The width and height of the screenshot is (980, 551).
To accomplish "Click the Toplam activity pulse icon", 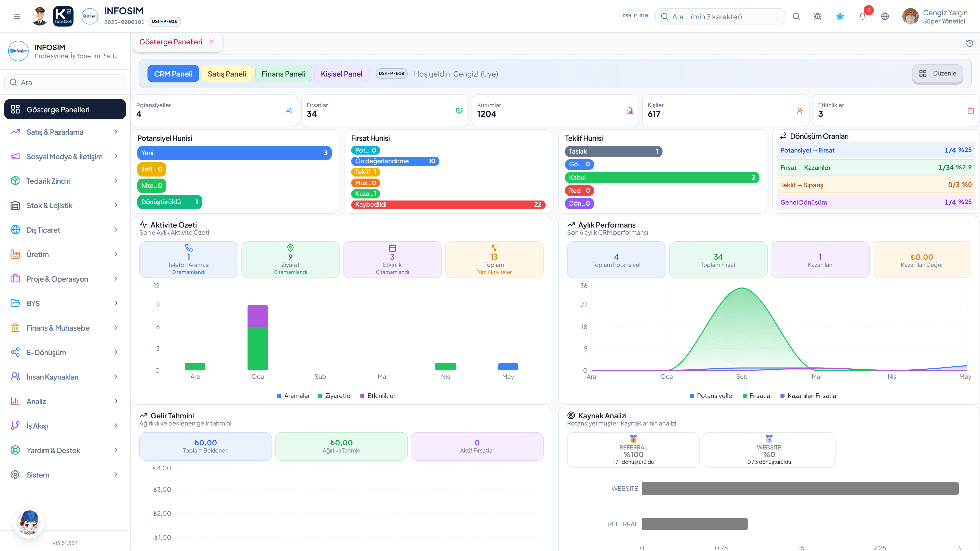I will (494, 248).
